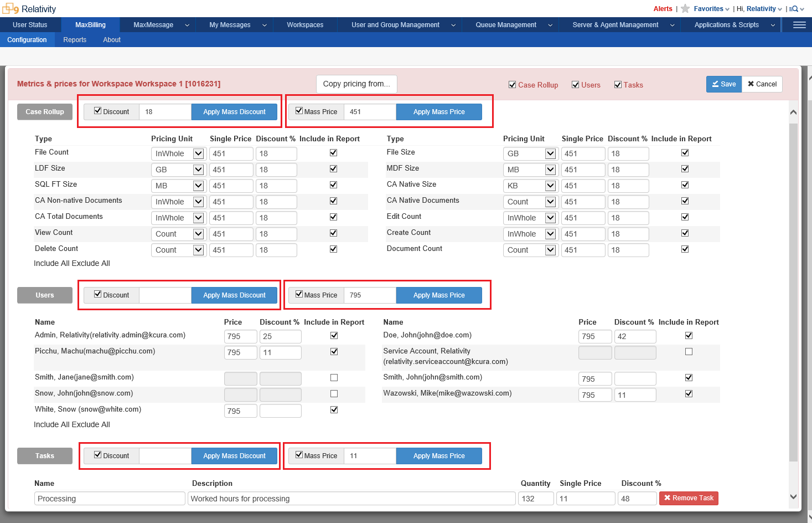Click the Tasks section button

(x=45, y=456)
